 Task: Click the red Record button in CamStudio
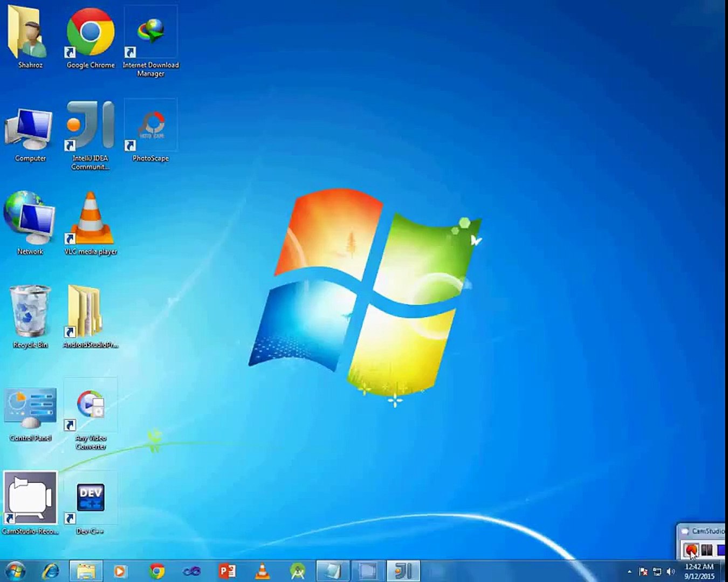pyautogui.click(x=691, y=550)
